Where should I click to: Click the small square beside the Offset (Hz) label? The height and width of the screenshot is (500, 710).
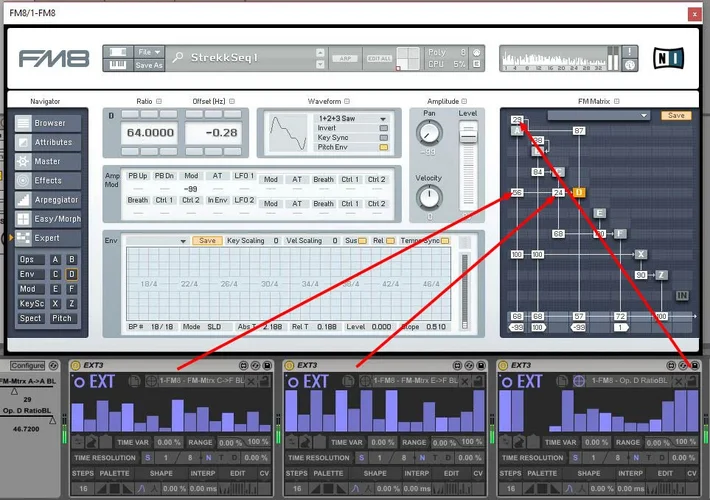[x=232, y=101]
